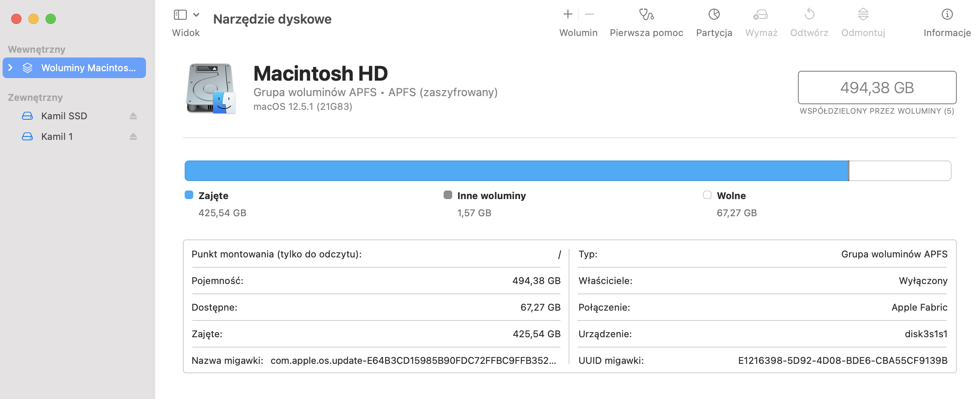Viewport: 980px width, 399px height.
Task: Click the Apple Fabric connection value
Action: click(919, 307)
